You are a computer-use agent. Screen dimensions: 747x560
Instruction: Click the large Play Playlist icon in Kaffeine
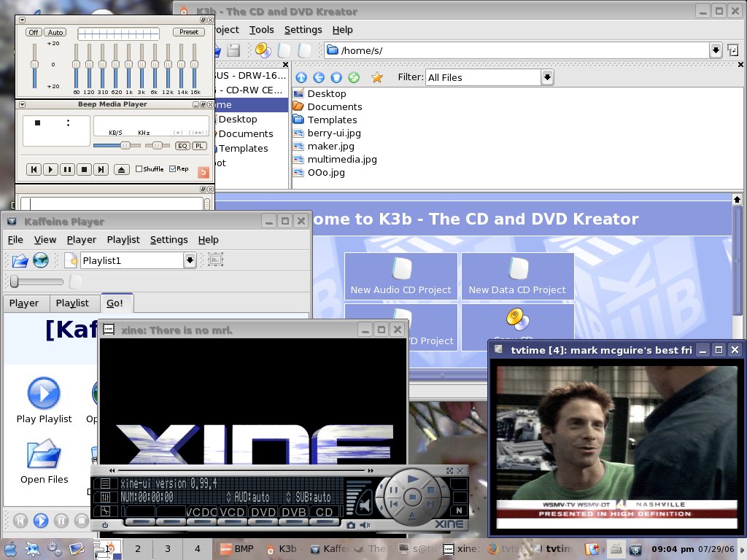(44, 393)
